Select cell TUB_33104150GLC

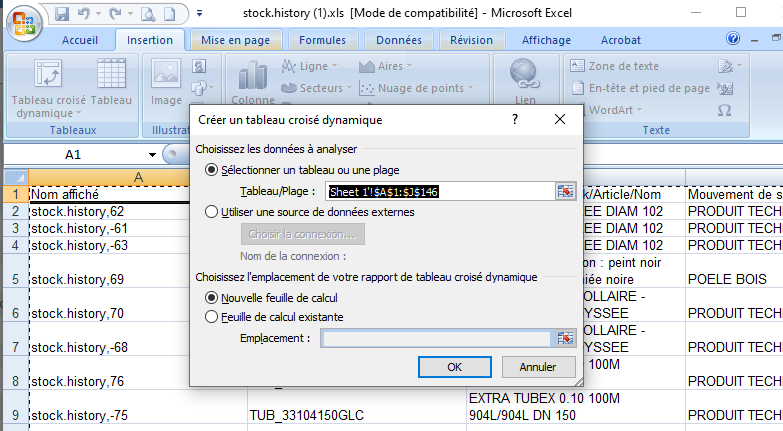[357, 407]
